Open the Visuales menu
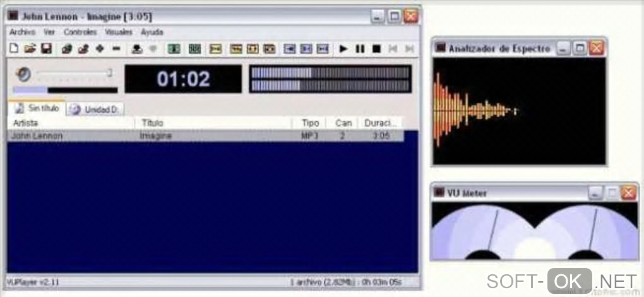 [119, 32]
